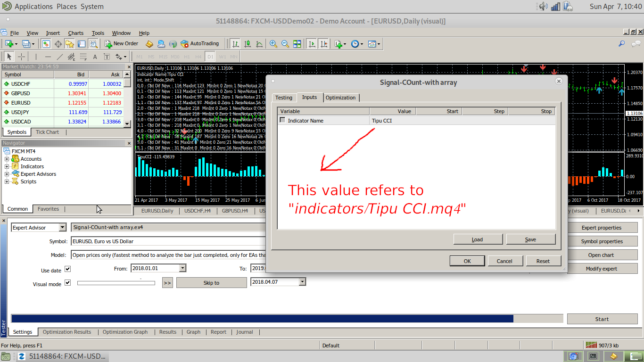Screen dimensions: 644x362
Task: Open the File menu
Action: [15, 33]
